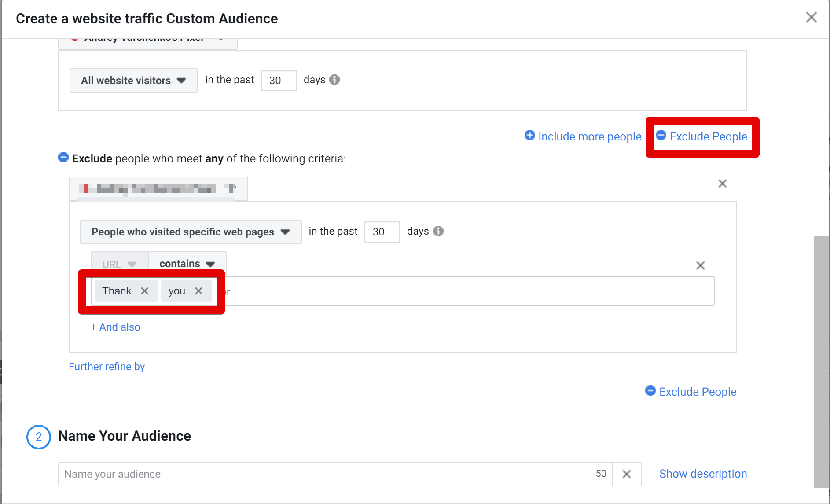Click the blue plus Include more people icon

(530, 136)
